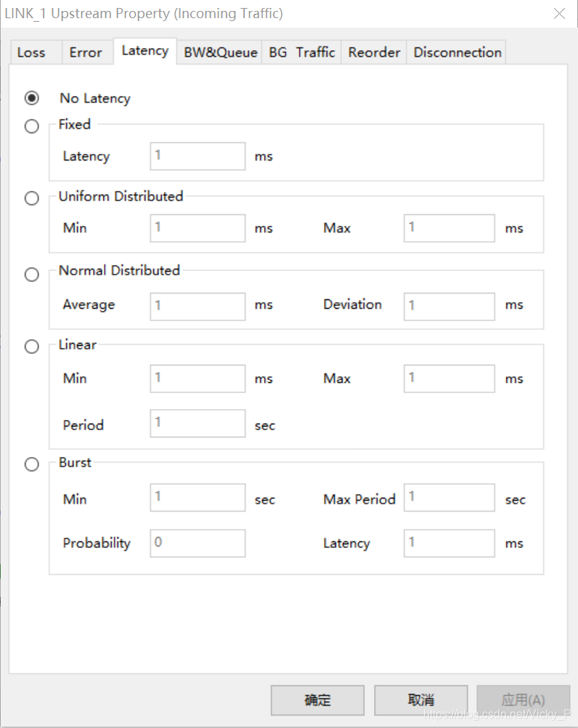Select the Latency tab

pos(144,51)
